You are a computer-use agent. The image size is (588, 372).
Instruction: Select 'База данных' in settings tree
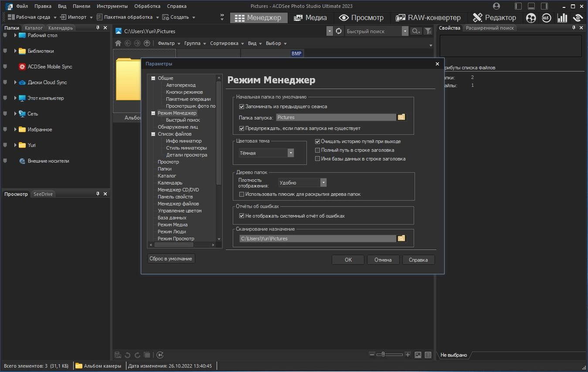point(172,218)
